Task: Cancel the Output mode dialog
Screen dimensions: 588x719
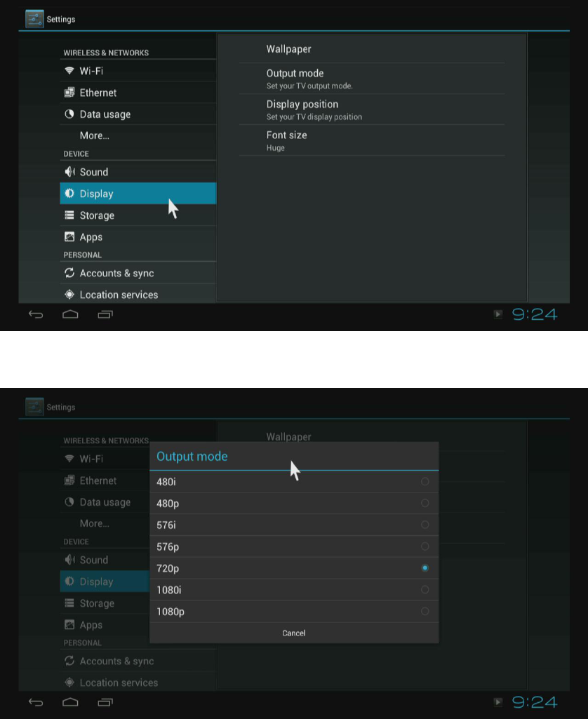Action: point(294,633)
